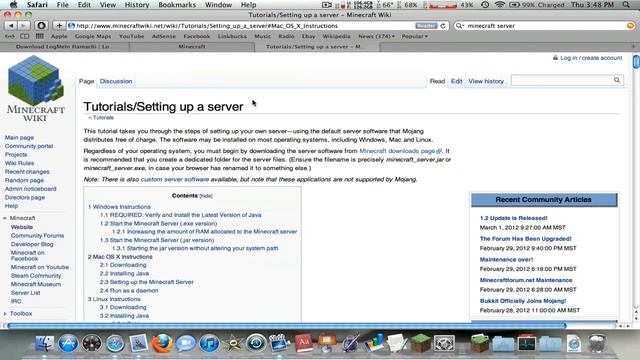This screenshot has height=360, width=640.
Task: Click the wiki search magnifier button
Action: (x=617, y=80)
